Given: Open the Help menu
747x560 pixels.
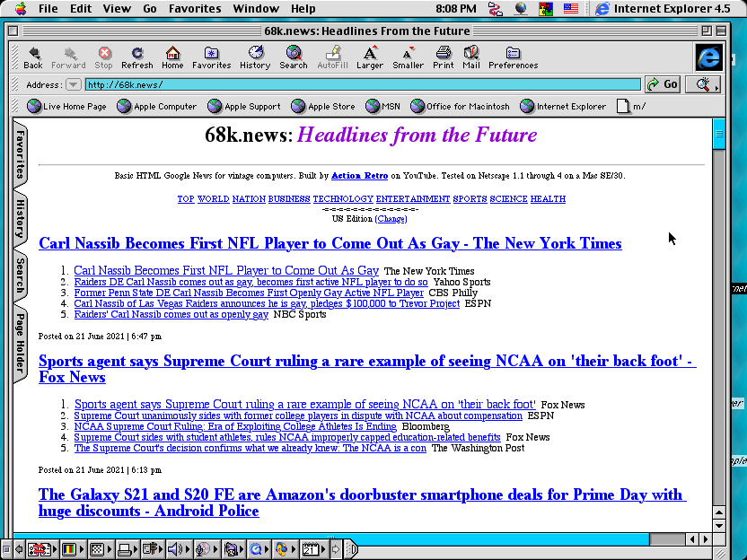Looking at the screenshot, I should (303, 9).
